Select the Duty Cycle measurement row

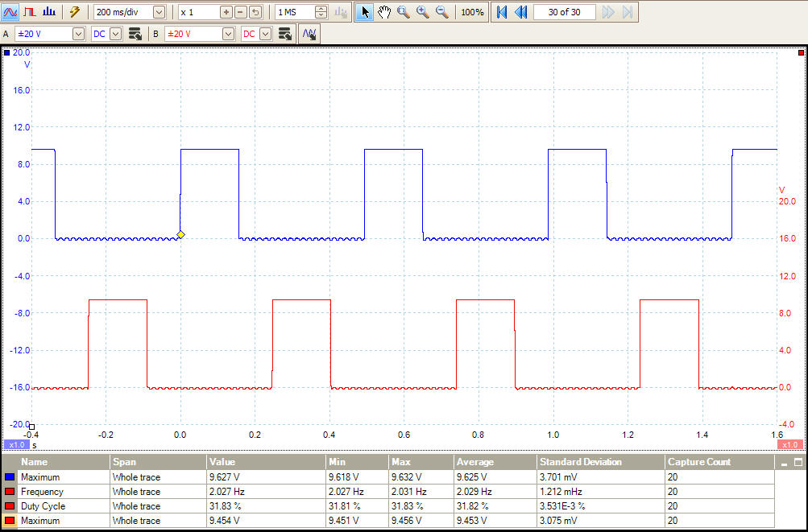click(x=389, y=505)
